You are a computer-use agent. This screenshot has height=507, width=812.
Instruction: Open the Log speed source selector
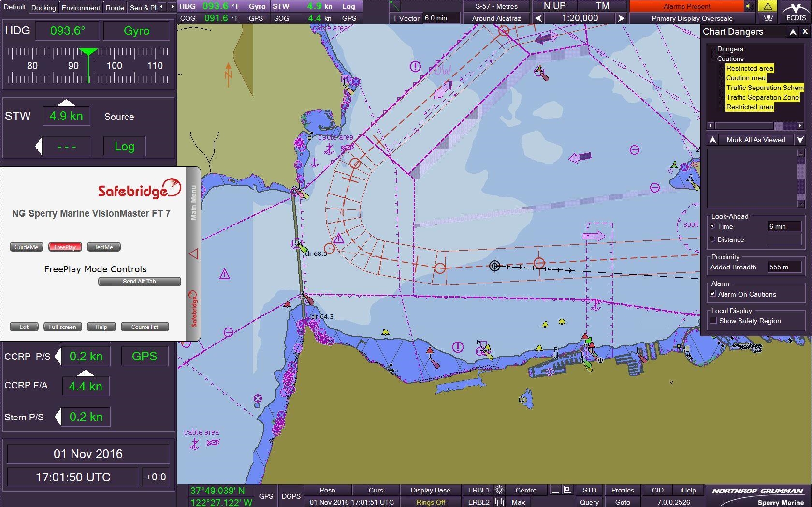pyautogui.click(x=125, y=147)
